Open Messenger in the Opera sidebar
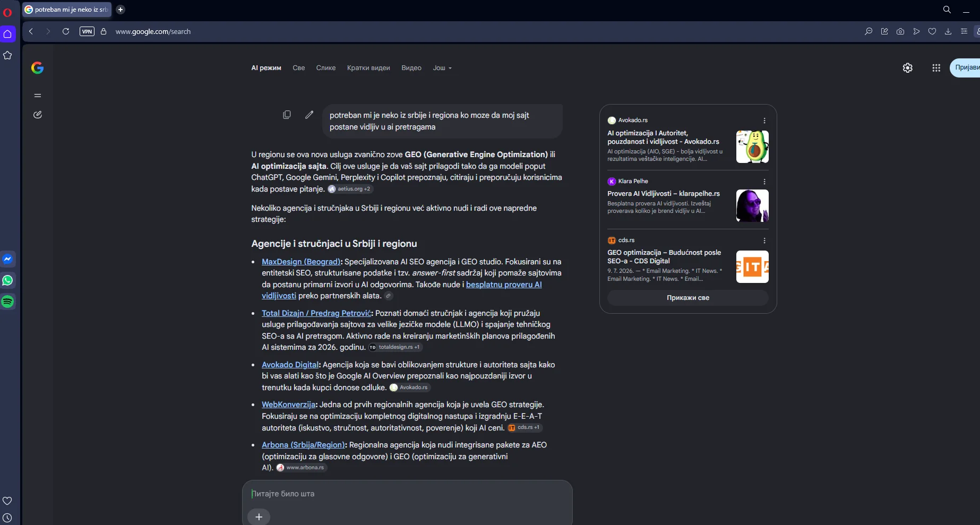 [7, 259]
